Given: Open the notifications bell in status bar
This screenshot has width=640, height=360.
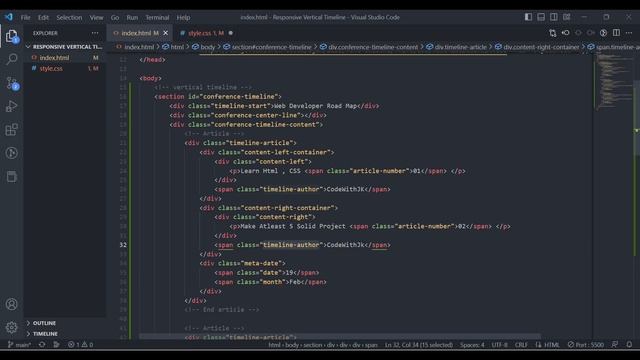Looking at the screenshot, I should click(x=629, y=344).
